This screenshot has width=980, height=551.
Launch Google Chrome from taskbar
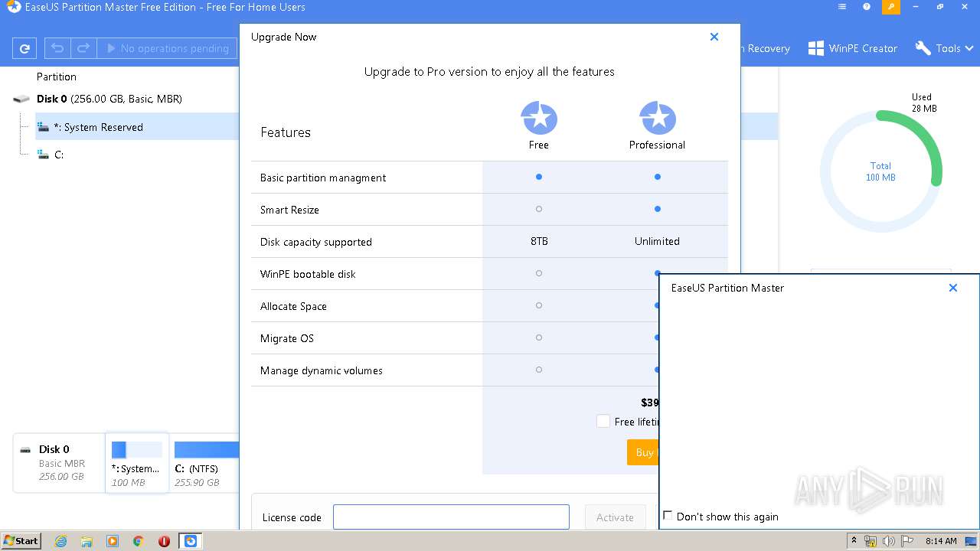(139, 541)
